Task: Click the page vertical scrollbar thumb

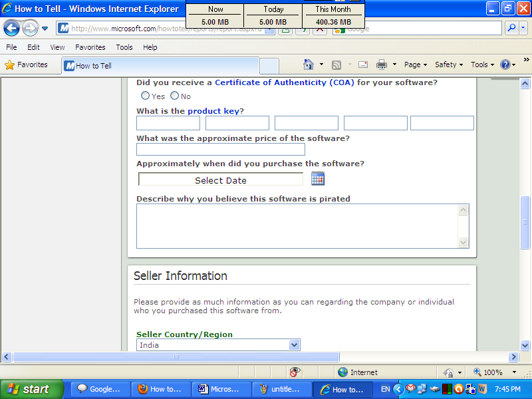Action: [x=525, y=223]
